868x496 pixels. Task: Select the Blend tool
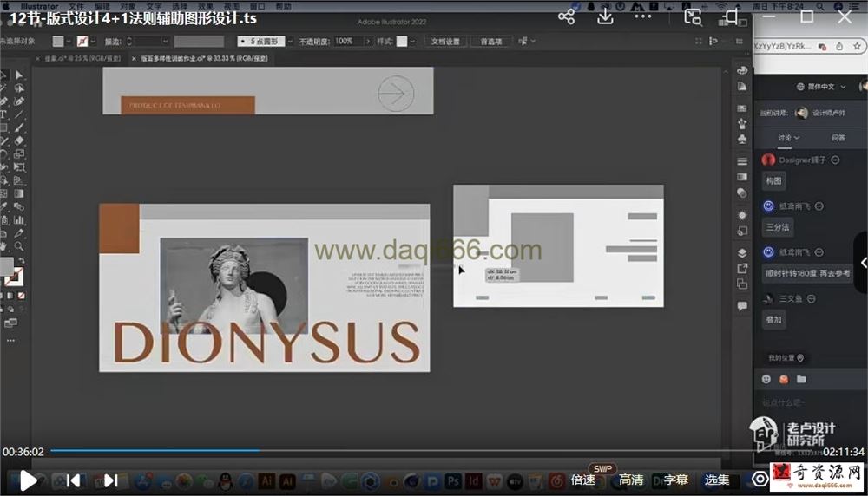[x=19, y=206]
